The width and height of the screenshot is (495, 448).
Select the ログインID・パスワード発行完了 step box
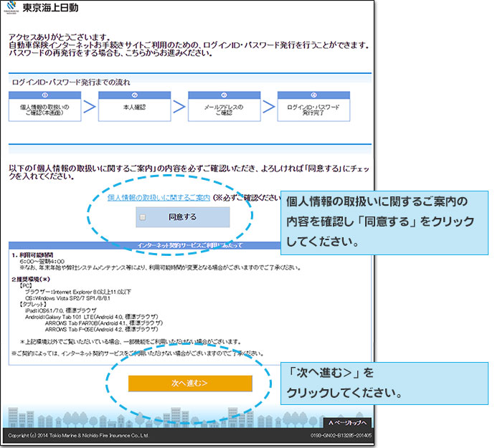click(x=313, y=110)
